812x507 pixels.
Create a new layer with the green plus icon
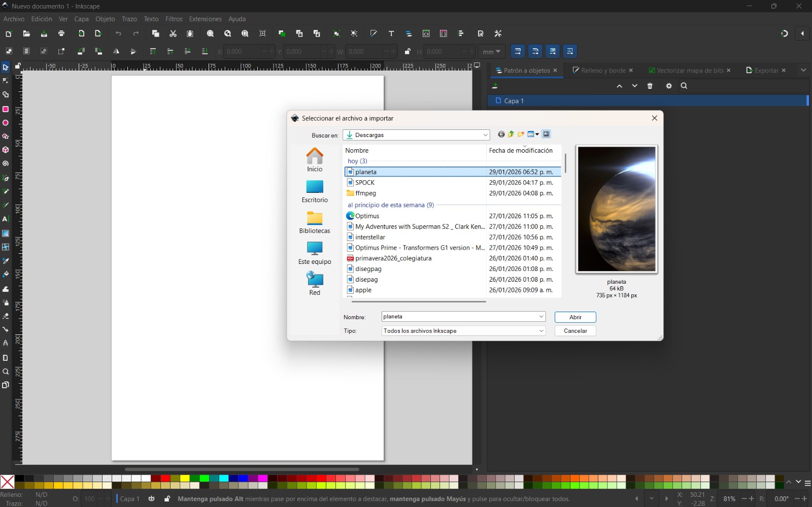(495, 86)
